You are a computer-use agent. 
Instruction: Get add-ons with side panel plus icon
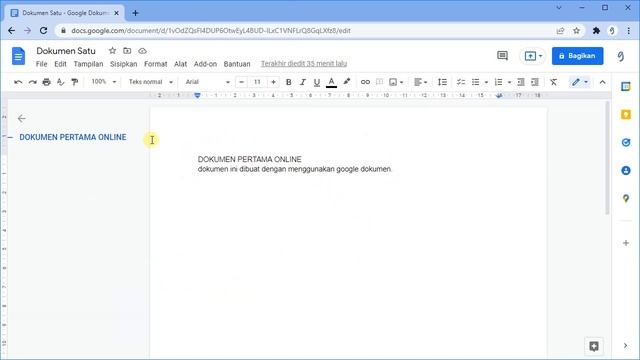tap(626, 243)
